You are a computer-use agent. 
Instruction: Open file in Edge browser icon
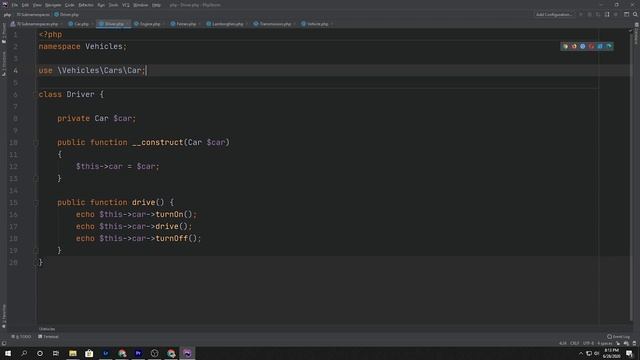609,47
